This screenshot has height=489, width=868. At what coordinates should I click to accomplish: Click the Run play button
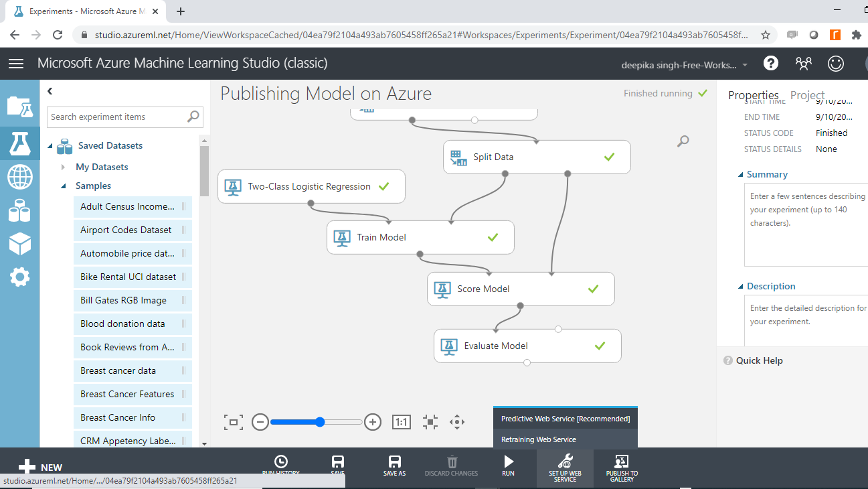509,466
